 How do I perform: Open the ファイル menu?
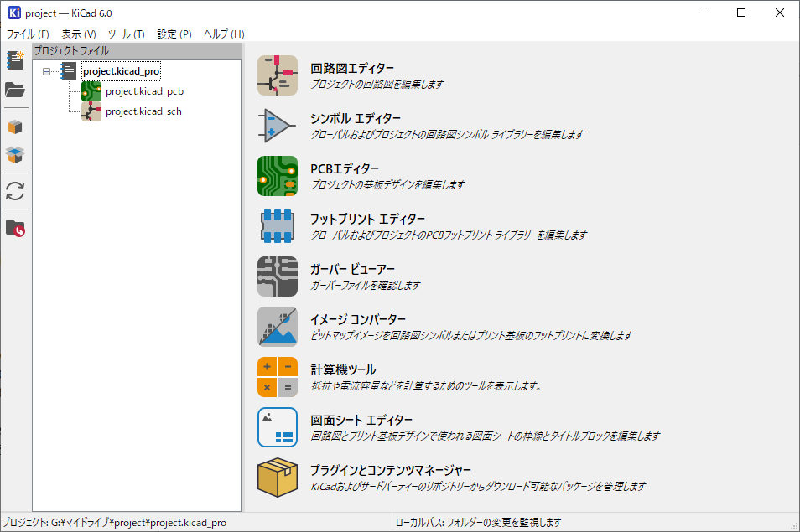(28, 34)
